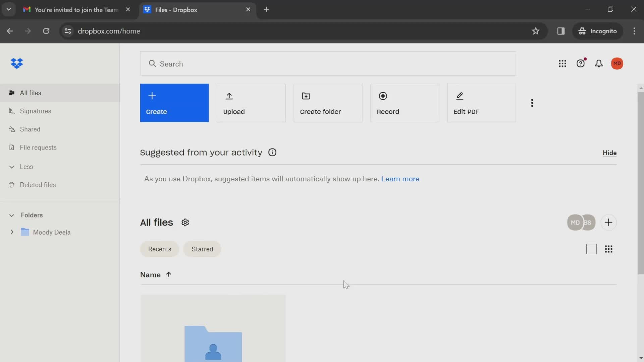Open the apps grid menu

pos(562,64)
